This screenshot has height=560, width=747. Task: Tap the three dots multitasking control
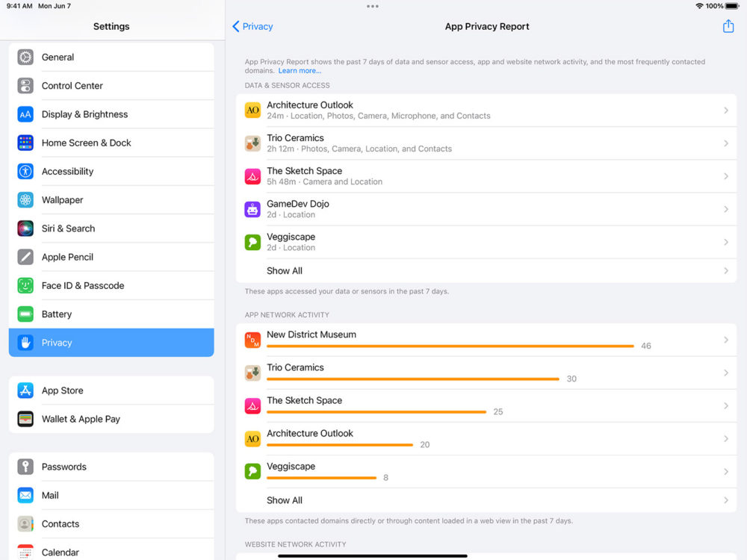373,6
